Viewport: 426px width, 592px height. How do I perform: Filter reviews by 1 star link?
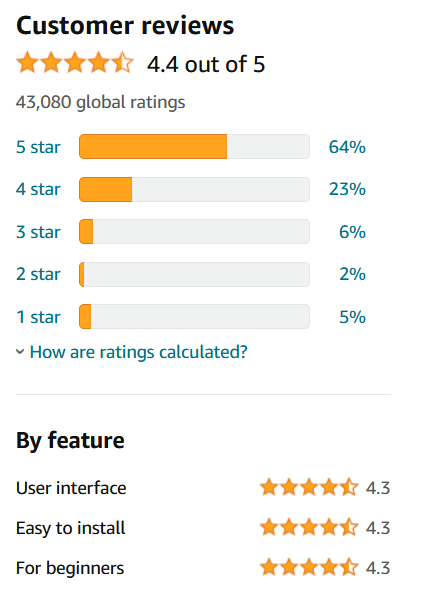point(38,317)
